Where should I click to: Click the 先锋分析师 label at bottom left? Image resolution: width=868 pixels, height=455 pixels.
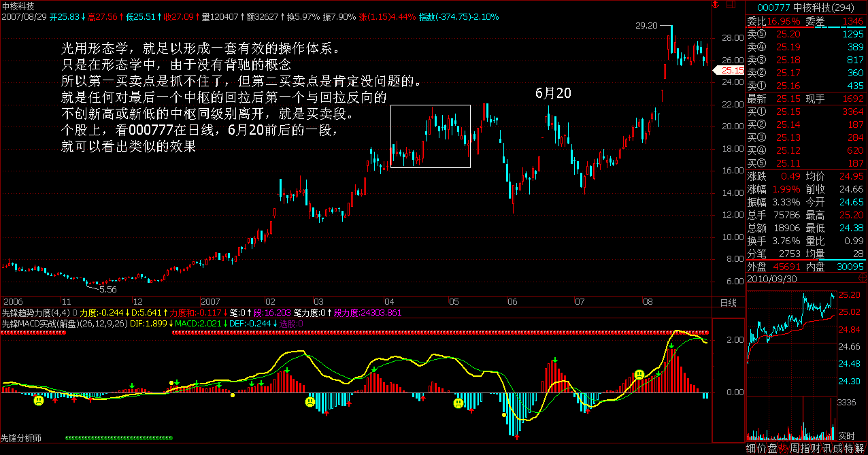pyautogui.click(x=22, y=439)
